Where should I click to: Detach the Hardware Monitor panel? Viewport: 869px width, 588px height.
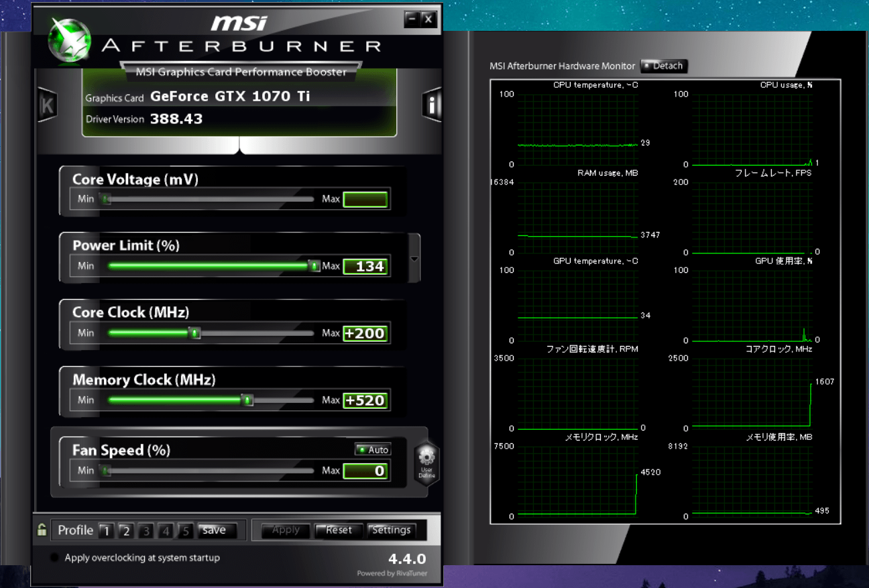(664, 66)
